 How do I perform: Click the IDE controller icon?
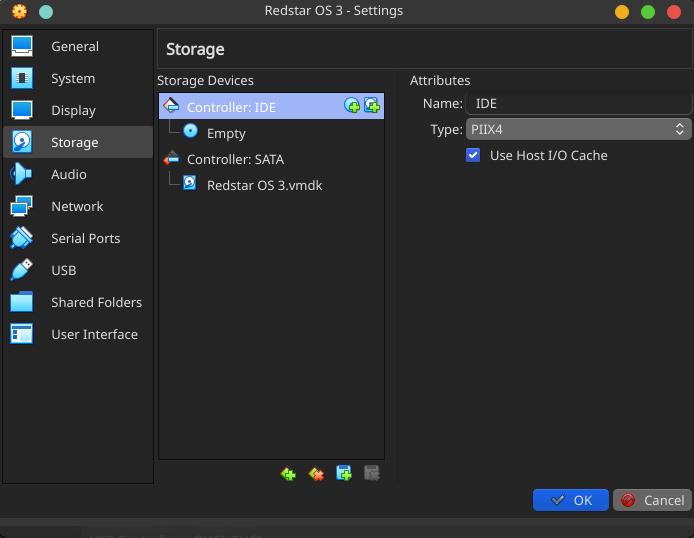171,106
